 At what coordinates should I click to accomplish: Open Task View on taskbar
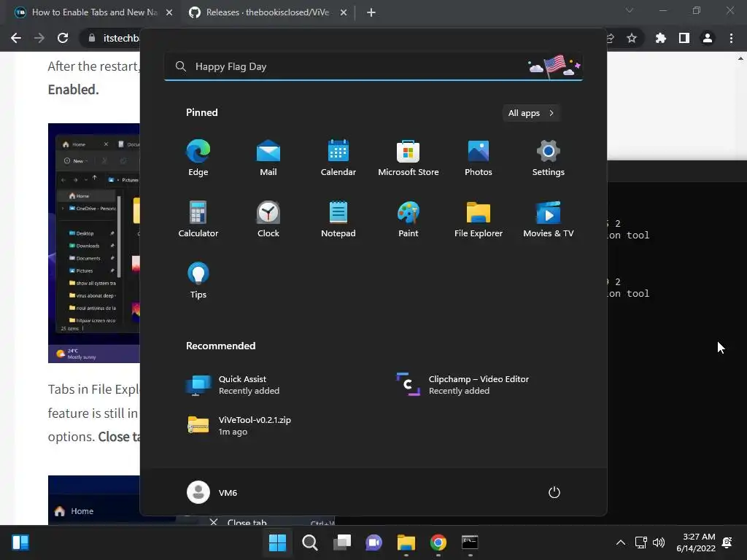(342, 542)
